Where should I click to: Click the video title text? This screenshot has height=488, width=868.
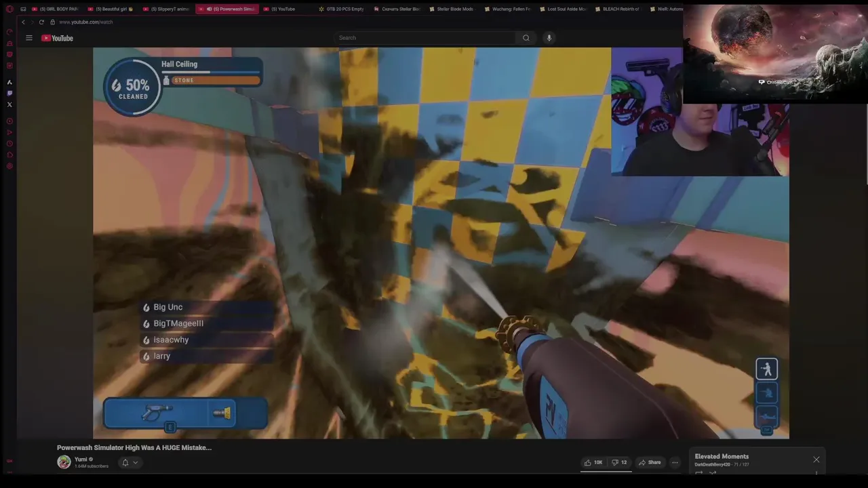134,447
